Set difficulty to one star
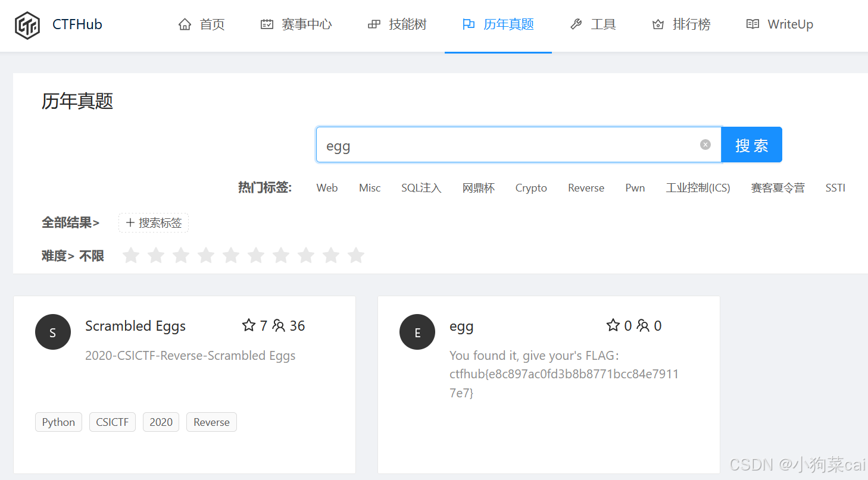Viewport: 868px width, 480px height. pos(131,256)
